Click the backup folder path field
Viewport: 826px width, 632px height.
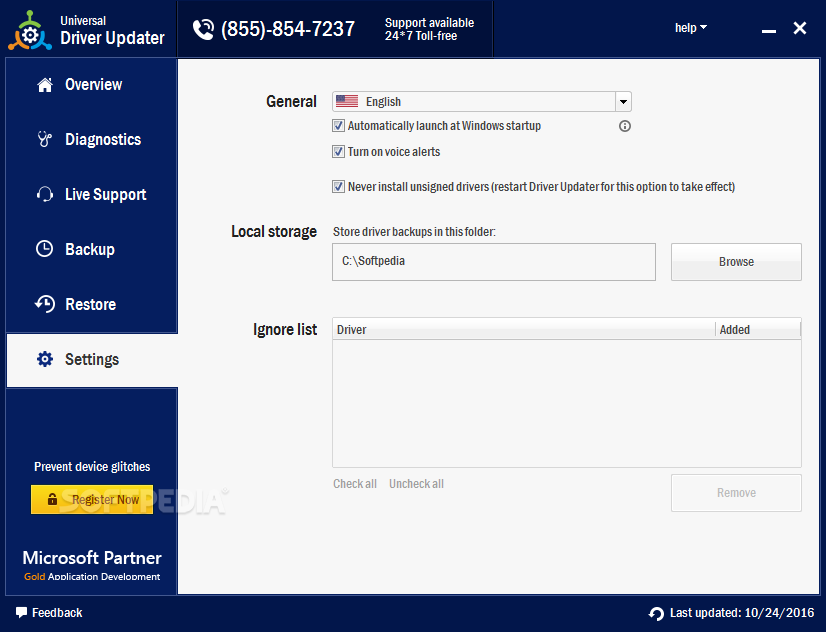tap(494, 262)
